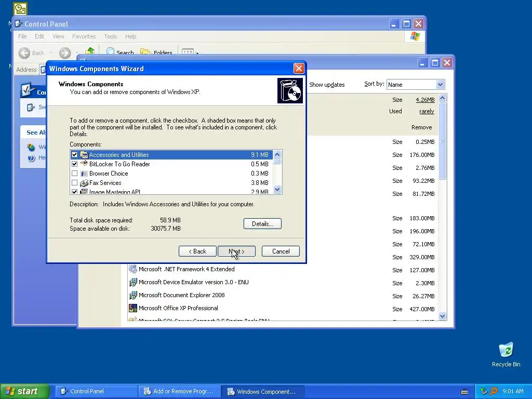Select Microsoft Document Explorer 2008 entry
The height and width of the screenshot is (399, 532).
click(x=181, y=295)
